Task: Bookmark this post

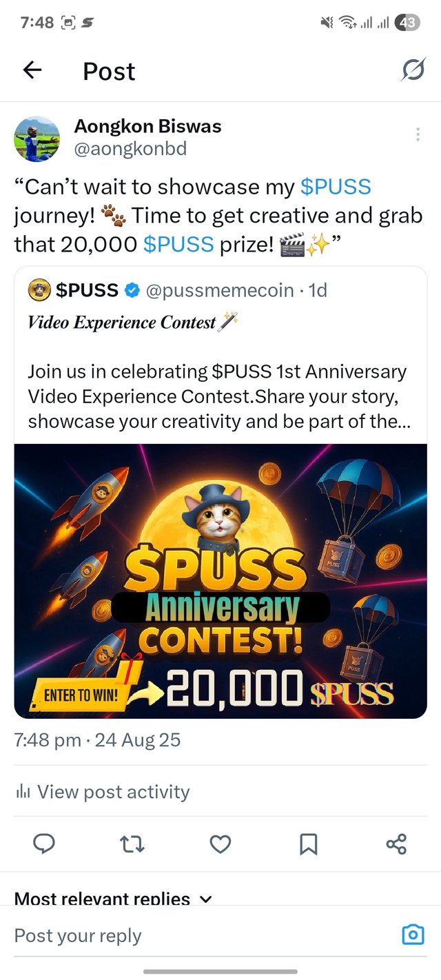Action: [x=308, y=844]
